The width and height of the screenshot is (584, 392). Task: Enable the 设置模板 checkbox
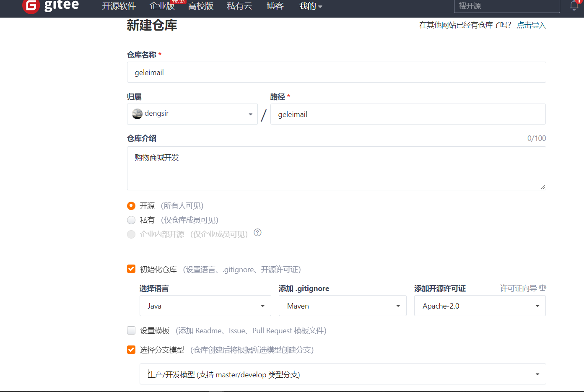[x=131, y=330]
